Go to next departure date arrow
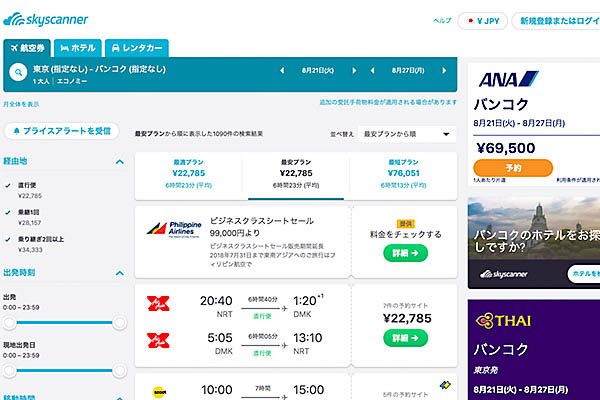600x400 pixels. [x=354, y=70]
